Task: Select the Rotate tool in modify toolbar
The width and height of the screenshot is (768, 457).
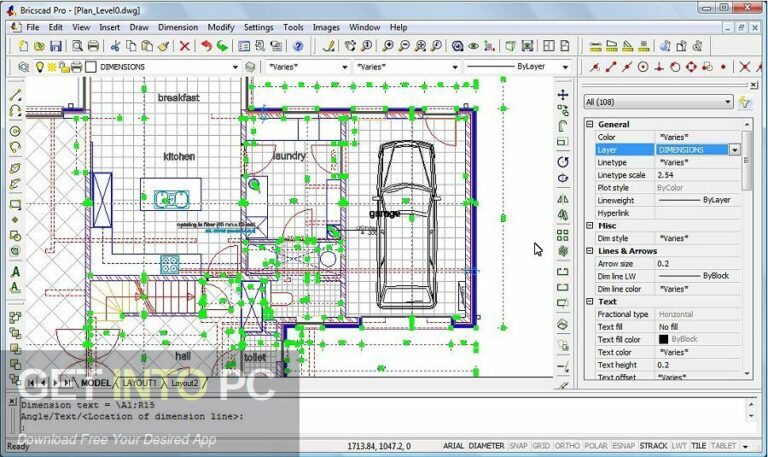Action: (x=563, y=162)
